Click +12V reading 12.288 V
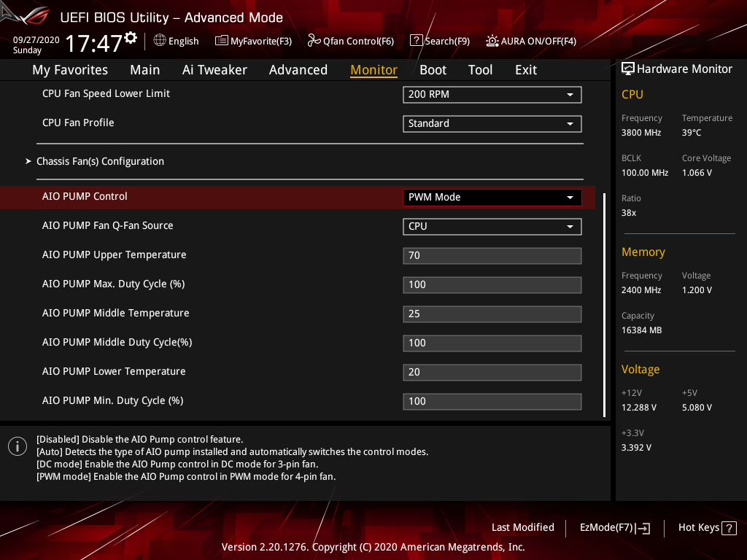The width and height of the screenshot is (747, 560). click(x=639, y=408)
